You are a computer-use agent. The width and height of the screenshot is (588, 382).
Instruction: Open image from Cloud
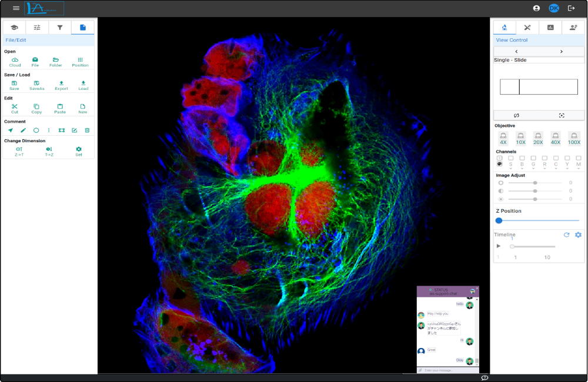15,61
